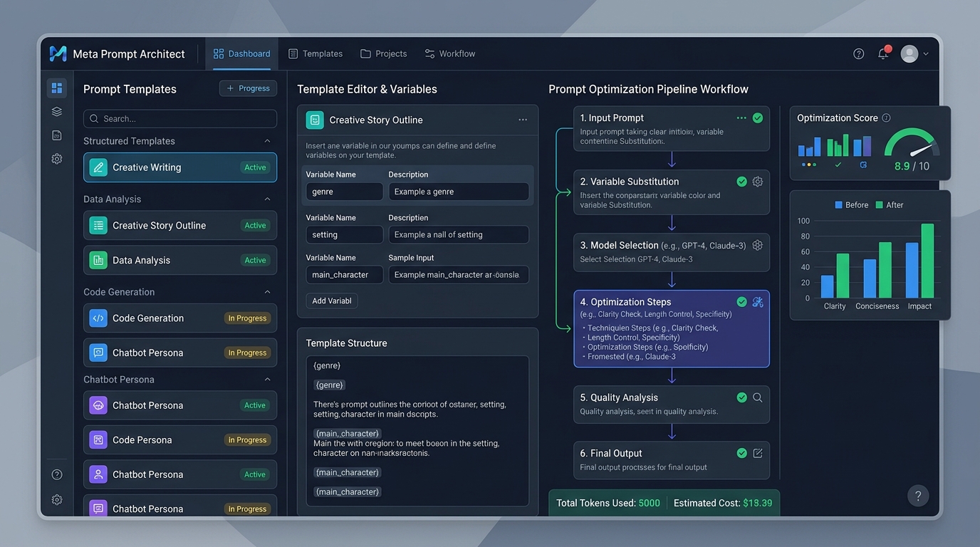Image resolution: width=980 pixels, height=547 pixels.
Task: Open the three-dot menu on Input Prompt step
Action: coord(741,118)
